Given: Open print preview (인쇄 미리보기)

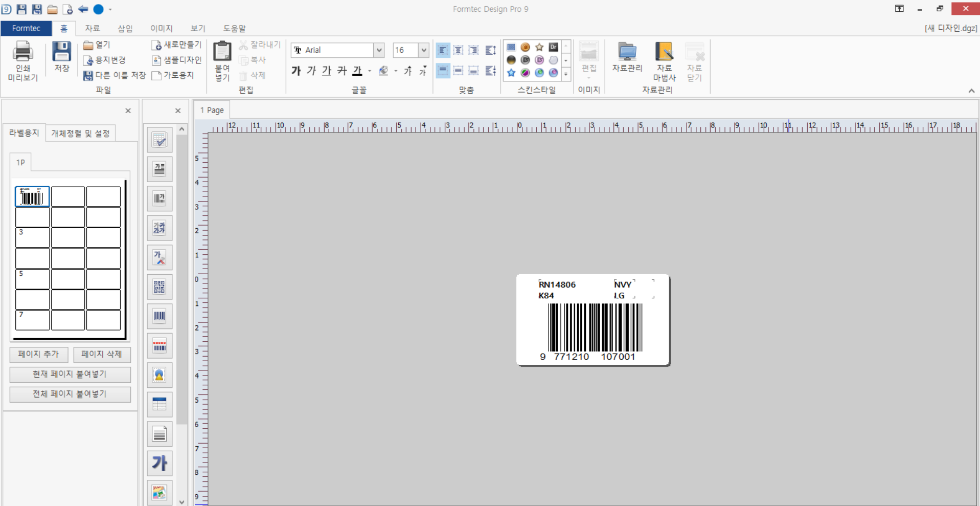Looking at the screenshot, I should click(22, 61).
